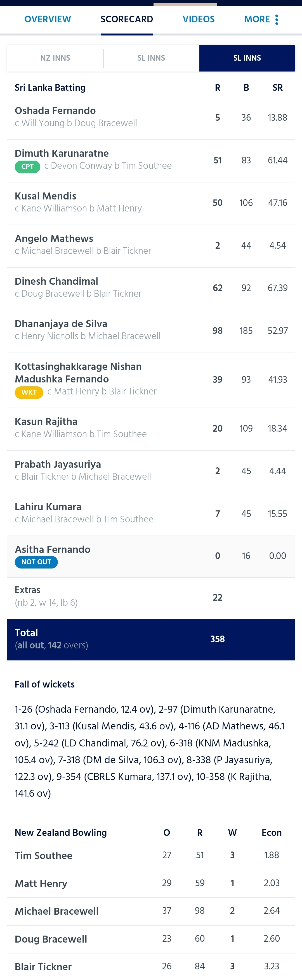Tap the NOT OUT badge under Asitha Fernando
The width and height of the screenshot is (302, 980).
[36, 562]
